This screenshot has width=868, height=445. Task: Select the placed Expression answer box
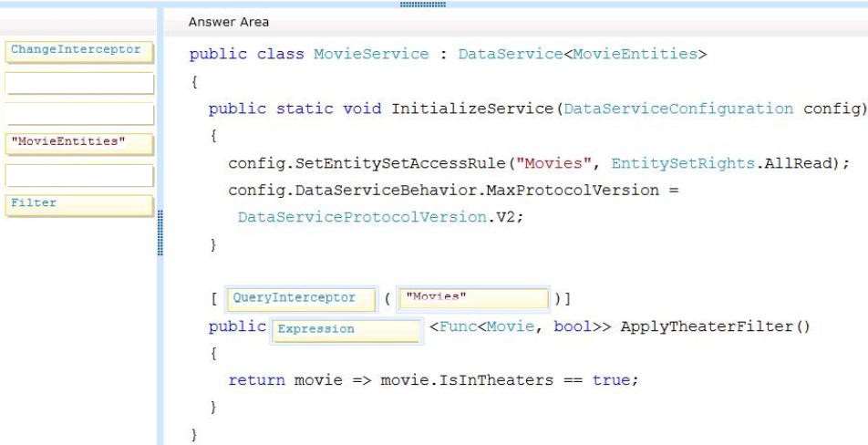pyautogui.click(x=346, y=330)
